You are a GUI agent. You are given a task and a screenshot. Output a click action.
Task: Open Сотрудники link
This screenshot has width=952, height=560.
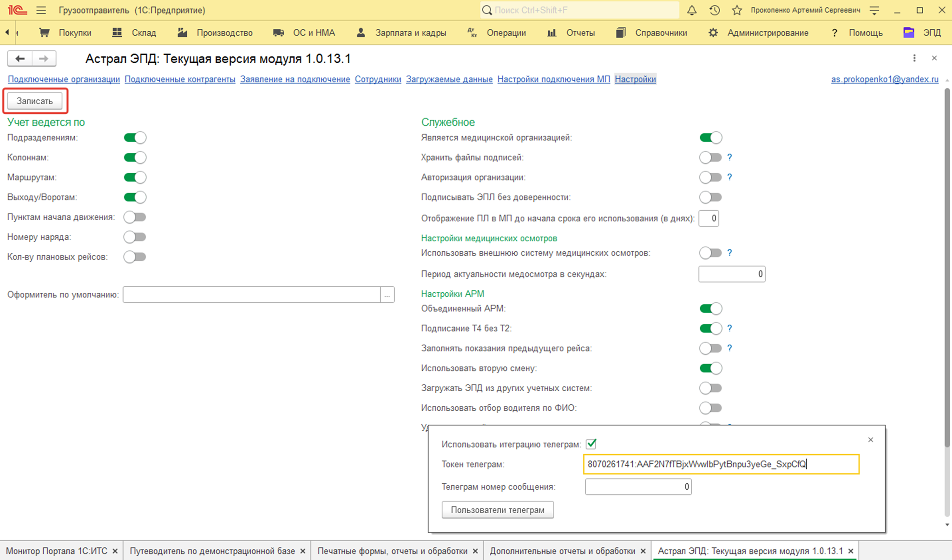[378, 79]
